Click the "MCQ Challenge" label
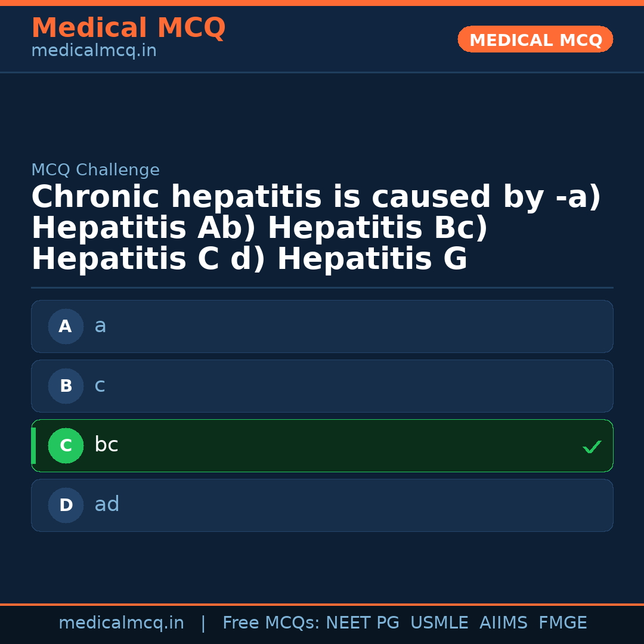 pyautogui.click(x=95, y=170)
